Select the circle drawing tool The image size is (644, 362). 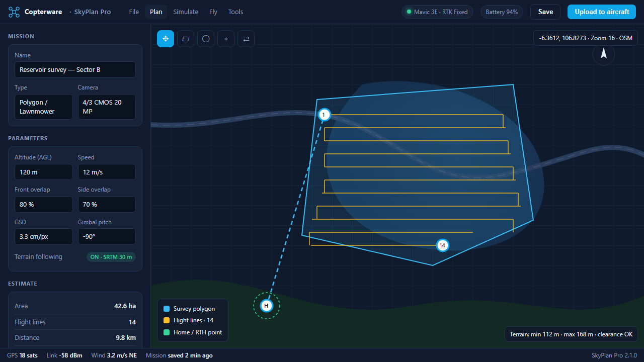pos(206,39)
